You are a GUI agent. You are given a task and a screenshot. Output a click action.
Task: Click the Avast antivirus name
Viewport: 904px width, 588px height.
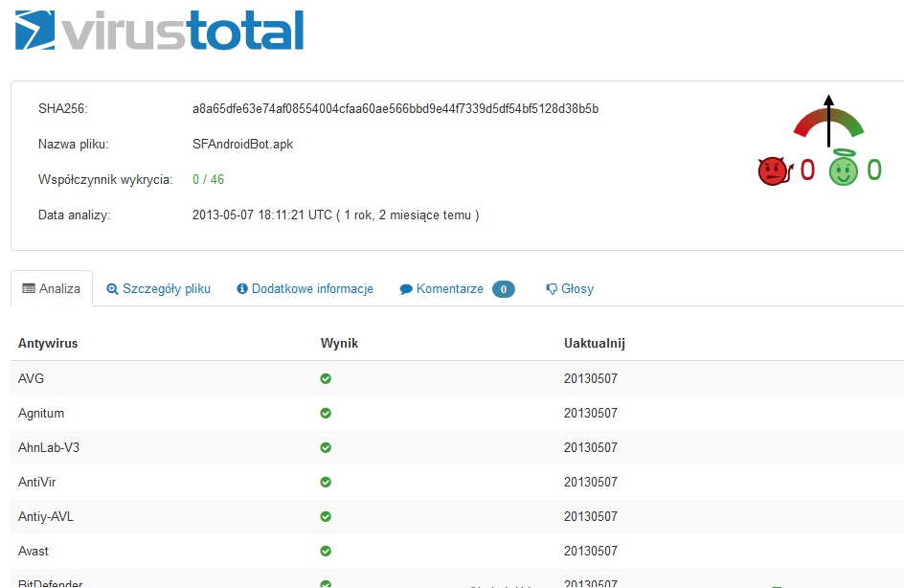(34, 551)
